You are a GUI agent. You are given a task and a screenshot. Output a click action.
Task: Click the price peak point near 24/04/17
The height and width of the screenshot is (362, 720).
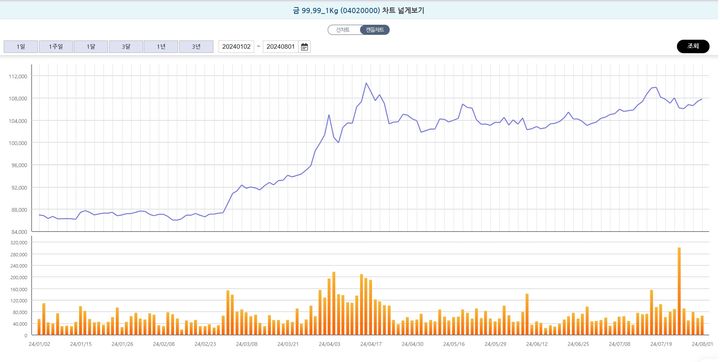(366, 83)
